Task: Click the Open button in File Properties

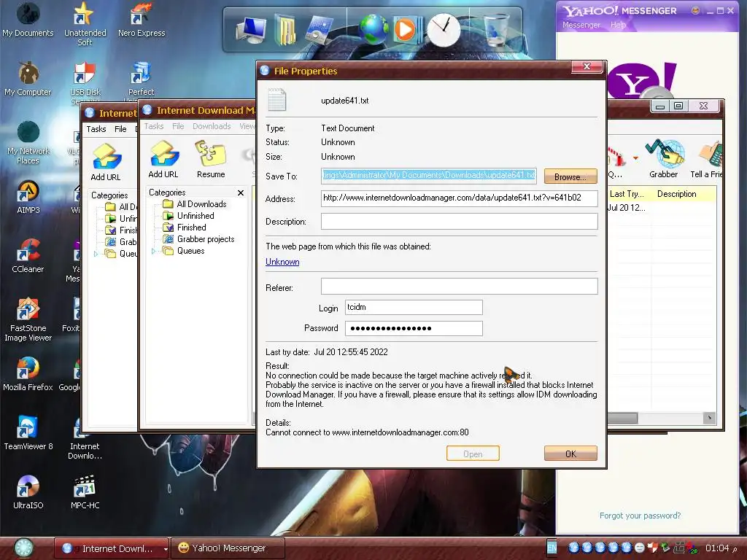Action: click(x=473, y=454)
